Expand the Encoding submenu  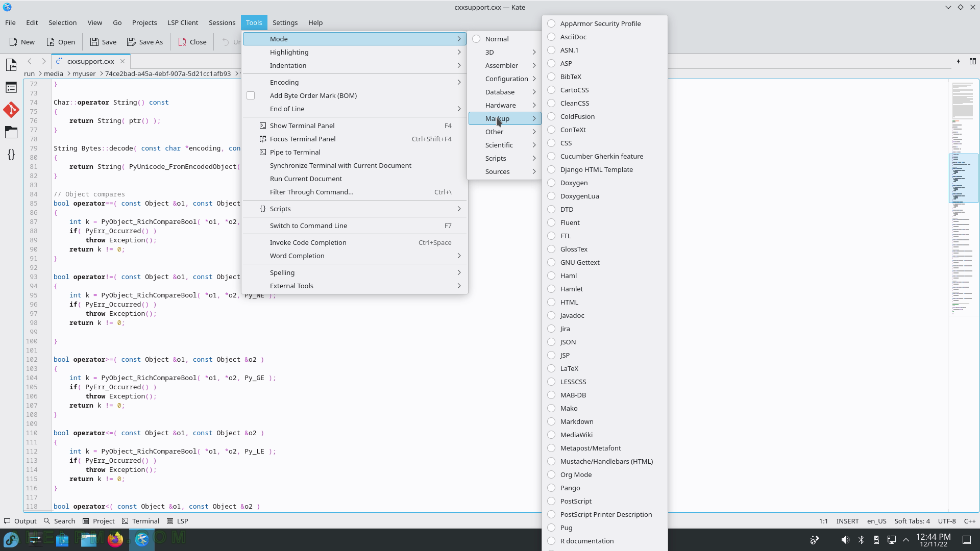(x=355, y=82)
